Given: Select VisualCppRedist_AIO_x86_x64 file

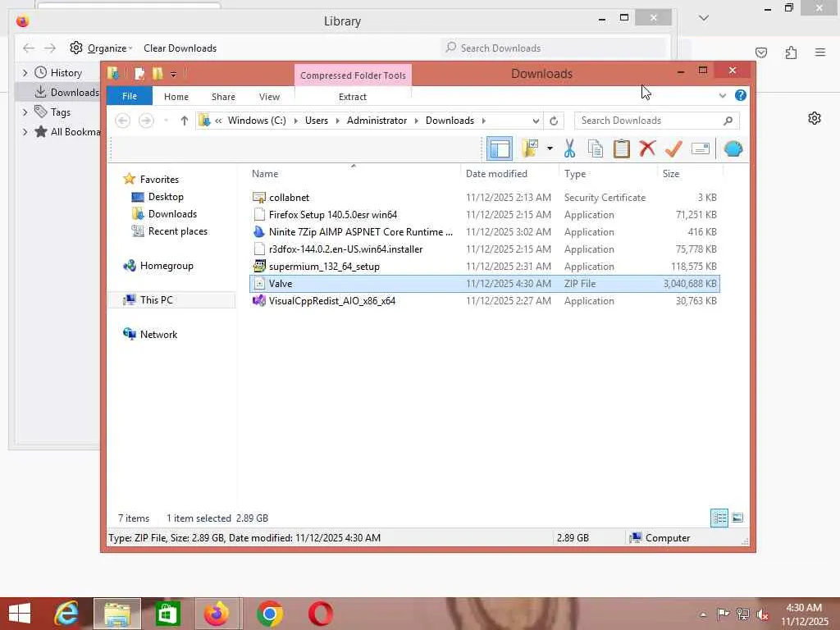Looking at the screenshot, I should pyautogui.click(x=484, y=300).
